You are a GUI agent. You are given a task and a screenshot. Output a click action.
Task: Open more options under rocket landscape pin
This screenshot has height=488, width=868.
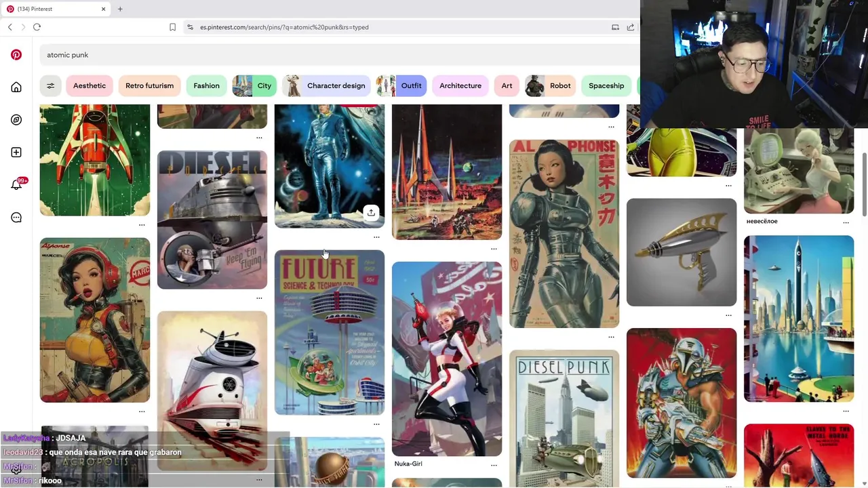[494, 249]
